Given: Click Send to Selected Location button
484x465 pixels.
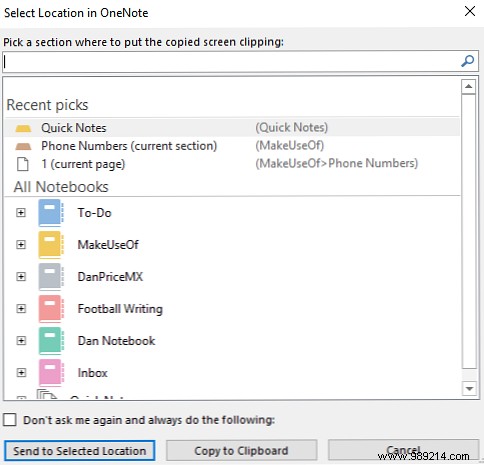Looking at the screenshot, I should pyautogui.click(x=80, y=451).
